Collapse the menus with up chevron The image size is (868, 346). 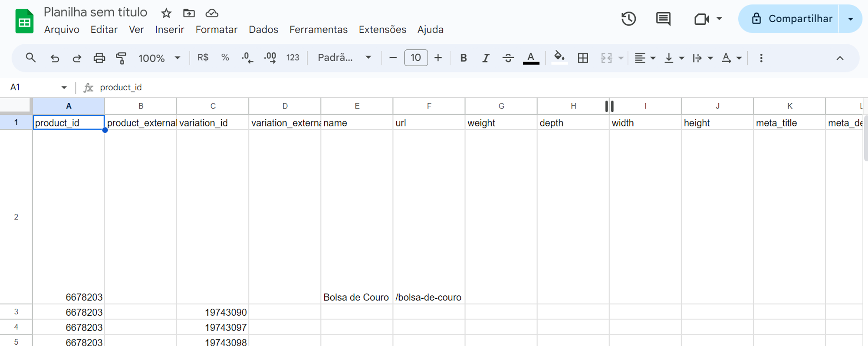click(840, 58)
